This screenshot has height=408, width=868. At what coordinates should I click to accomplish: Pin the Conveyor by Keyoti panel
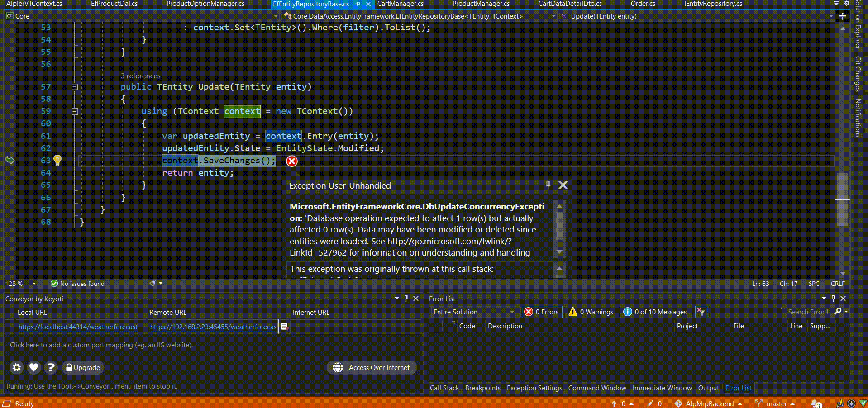click(x=406, y=299)
